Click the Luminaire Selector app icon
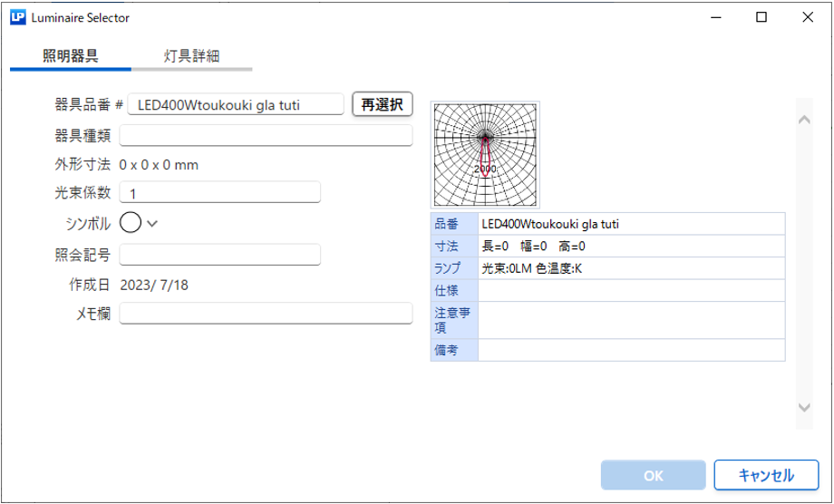 (17, 17)
